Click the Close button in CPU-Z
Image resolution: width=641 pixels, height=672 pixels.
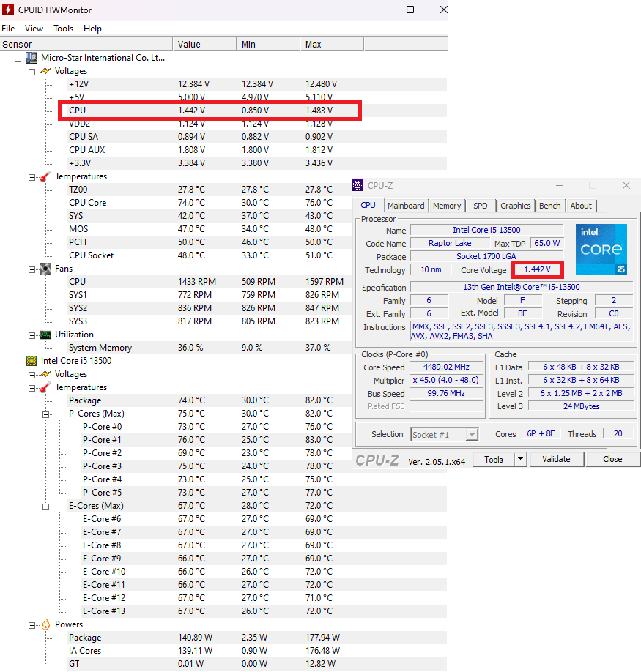point(612,459)
